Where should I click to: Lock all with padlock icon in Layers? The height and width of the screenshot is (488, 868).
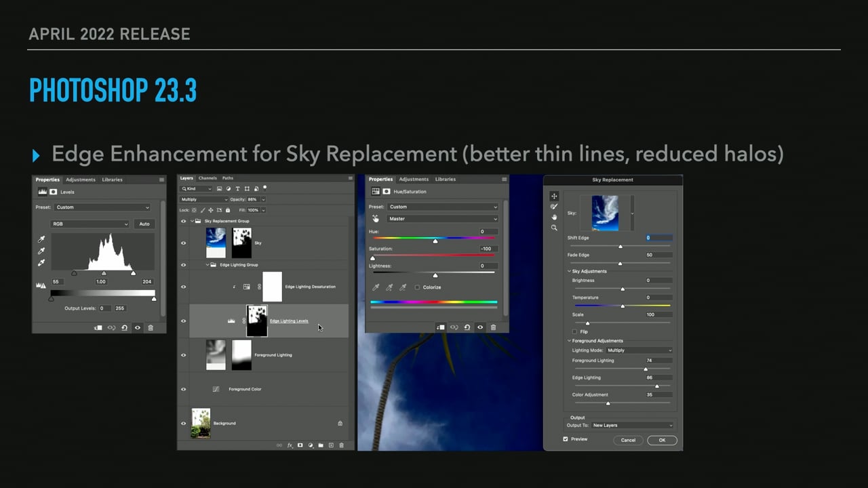(x=227, y=210)
